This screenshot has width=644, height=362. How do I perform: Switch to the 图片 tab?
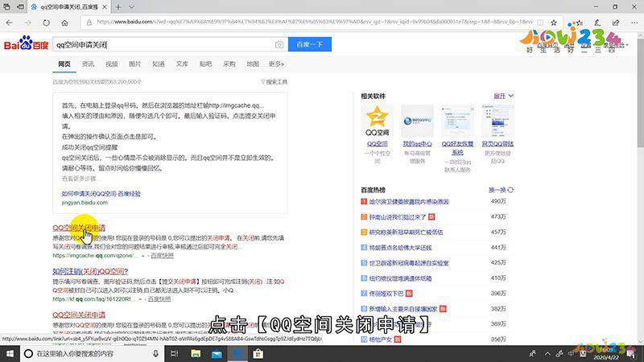pos(134,64)
